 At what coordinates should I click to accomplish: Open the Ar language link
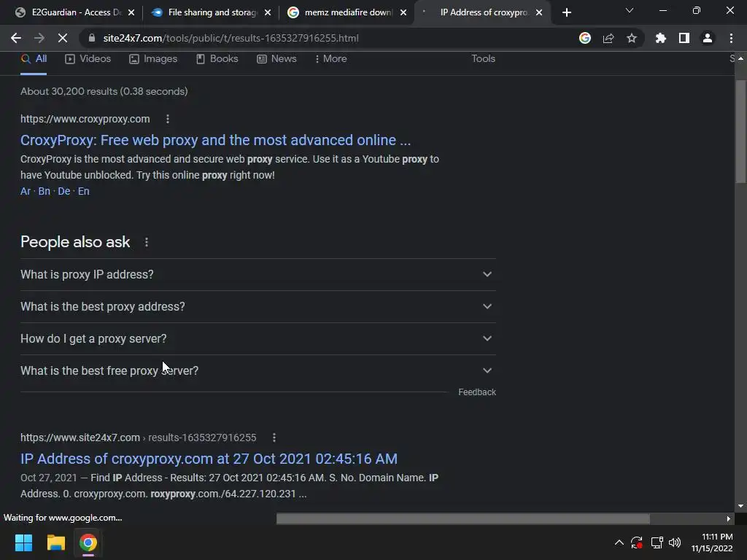click(26, 191)
